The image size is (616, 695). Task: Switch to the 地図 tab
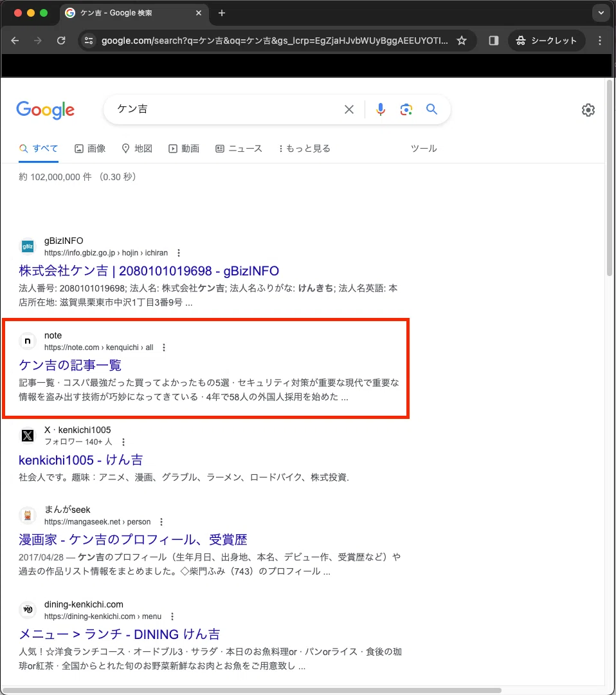click(x=138, y=149)
